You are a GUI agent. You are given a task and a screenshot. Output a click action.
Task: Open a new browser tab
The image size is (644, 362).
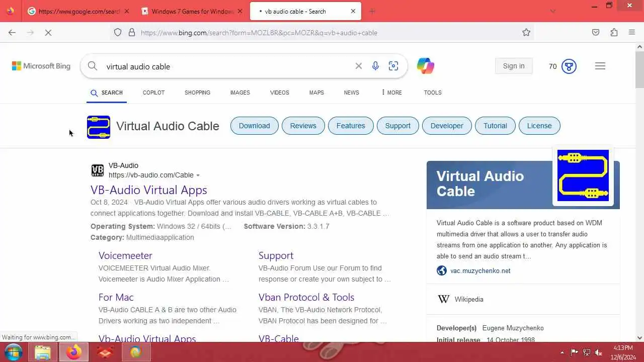point(372,11)
